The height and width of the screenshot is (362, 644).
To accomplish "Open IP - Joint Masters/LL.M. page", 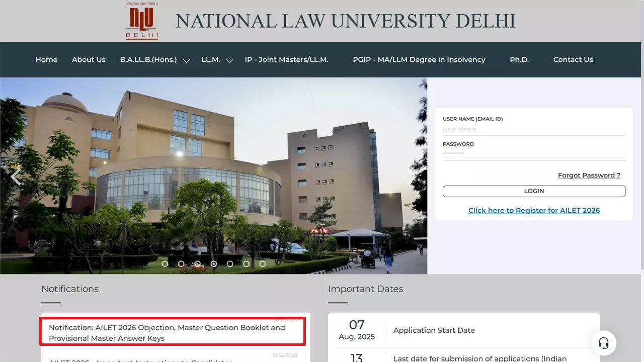I will coord(286,59).
